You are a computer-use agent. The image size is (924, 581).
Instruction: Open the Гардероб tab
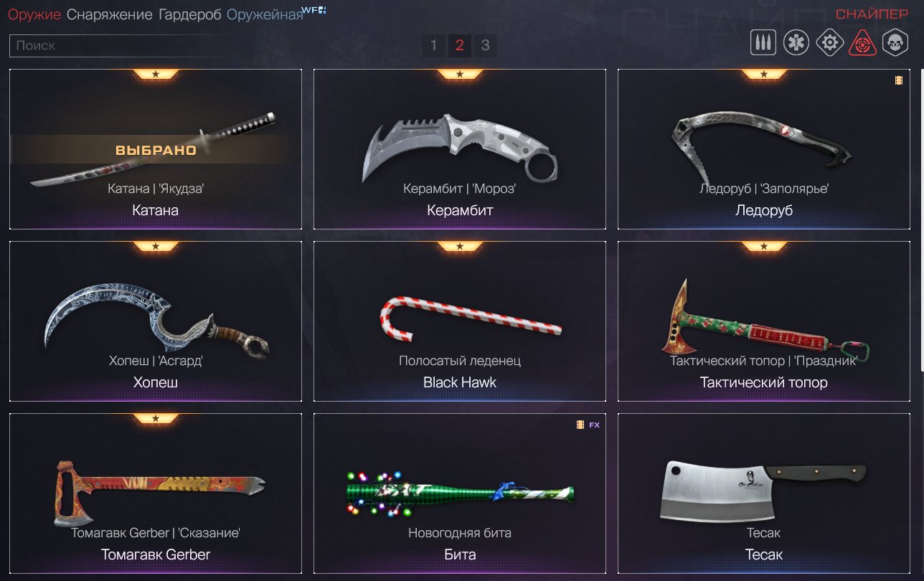click(x=190, y=14)
